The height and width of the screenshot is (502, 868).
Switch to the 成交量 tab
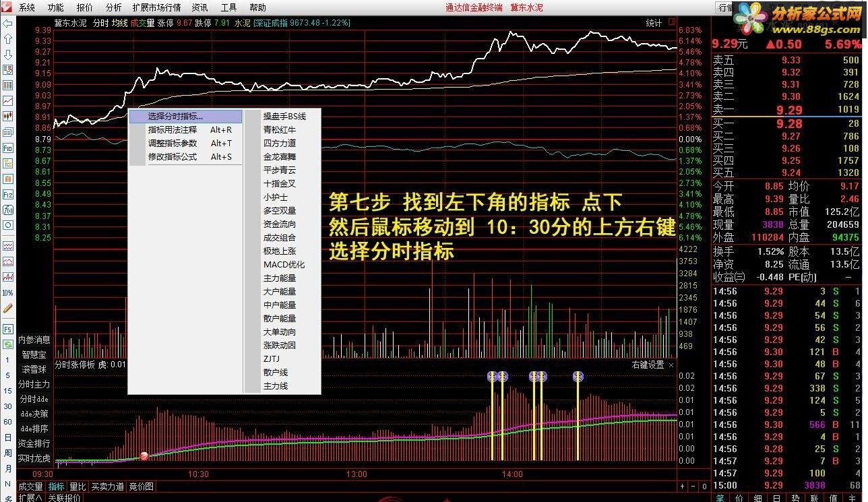pyautogui.click(x=30, y=487)
